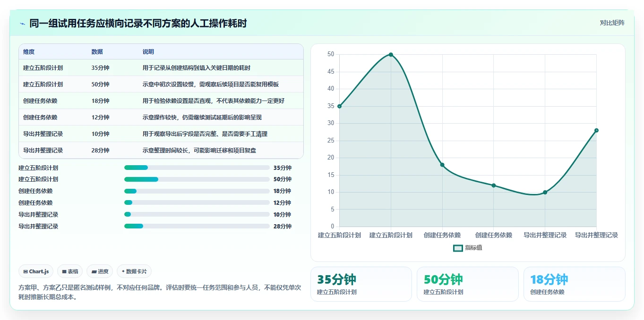Select the 数据卡片 tag chip
Screen dimensions: 644x320
pos(134,271)
